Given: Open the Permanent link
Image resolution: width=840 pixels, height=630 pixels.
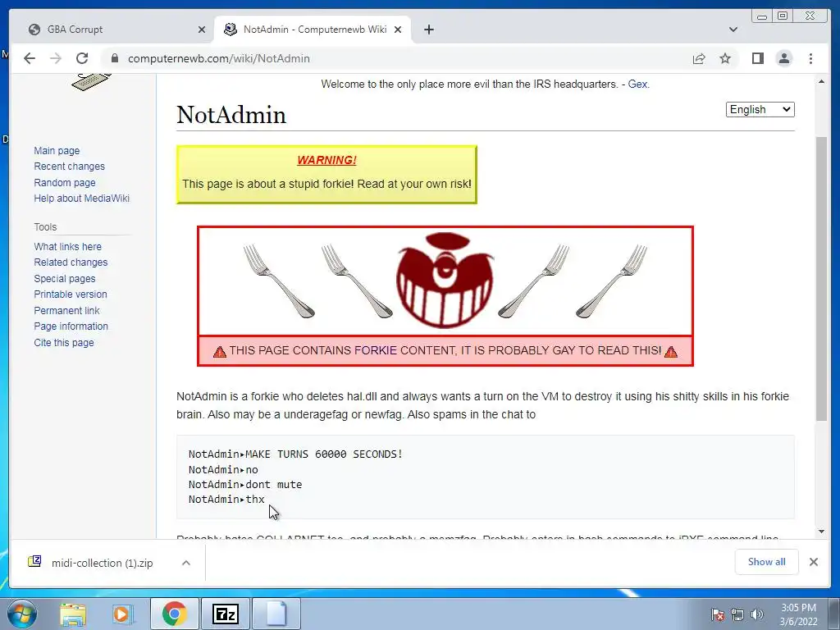Looking at the screenshot, I should click(x=66, y=310).
